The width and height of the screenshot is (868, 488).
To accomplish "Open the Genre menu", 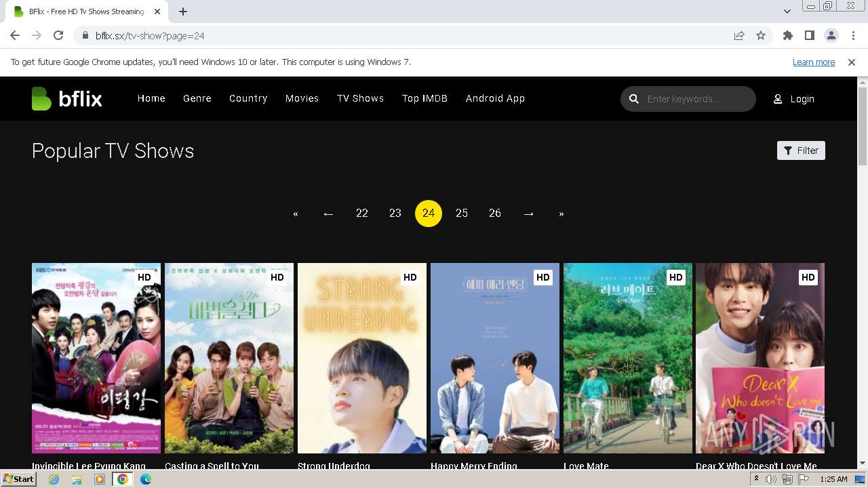I will click(197, 98).
